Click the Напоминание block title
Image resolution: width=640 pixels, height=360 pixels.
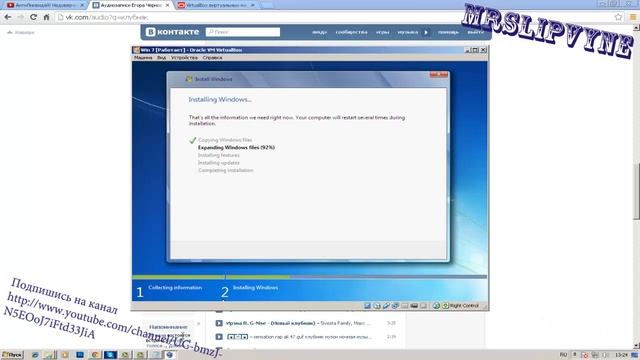168,327
